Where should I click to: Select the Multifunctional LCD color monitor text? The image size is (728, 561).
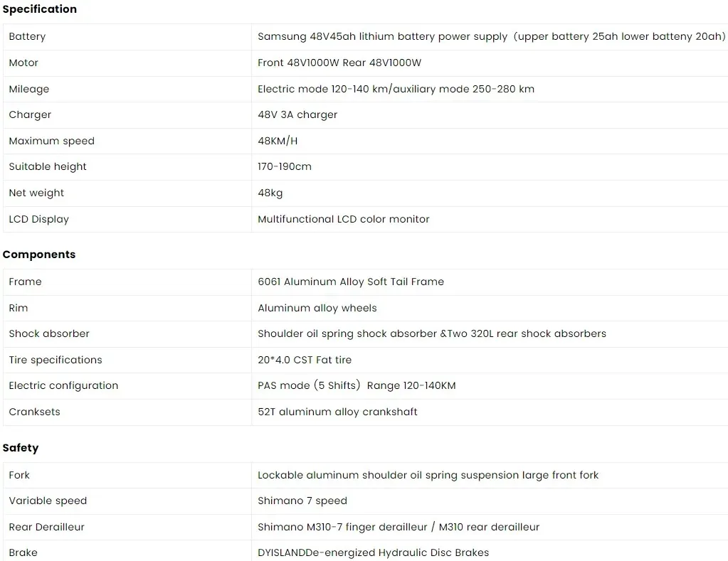point(344,219)
